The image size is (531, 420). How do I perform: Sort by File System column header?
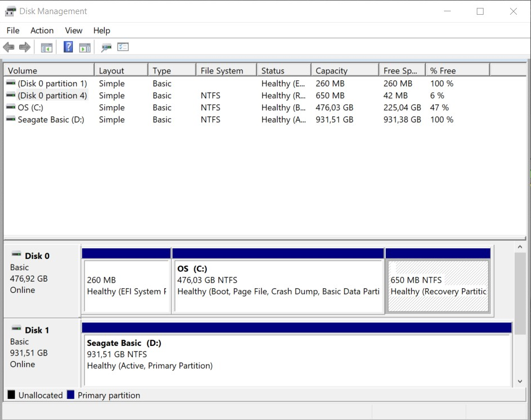click(226, 70)
